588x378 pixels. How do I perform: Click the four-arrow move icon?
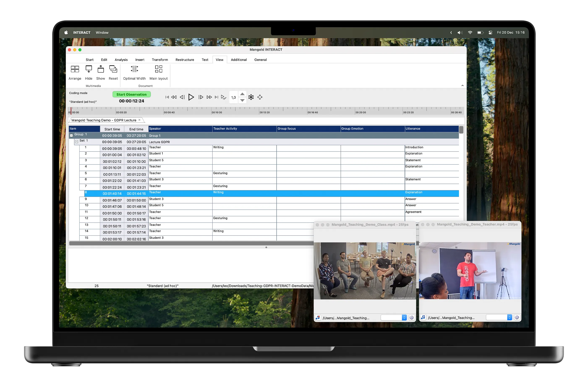click(260, 97)
